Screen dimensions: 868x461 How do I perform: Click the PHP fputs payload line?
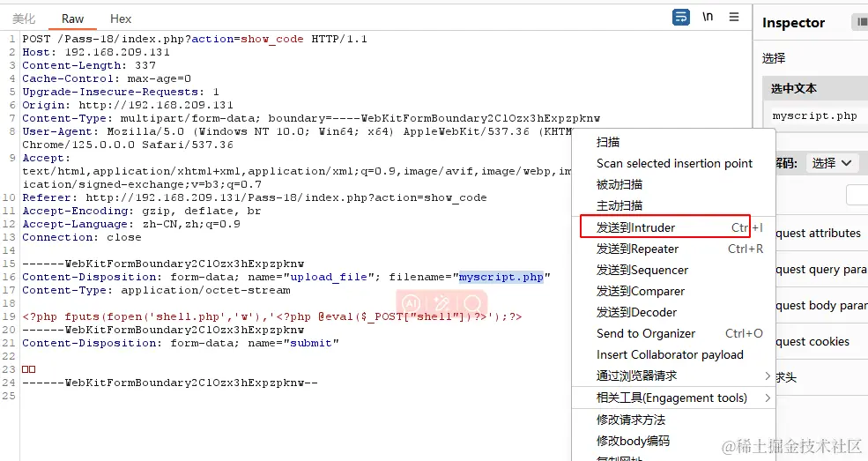click(x=271, y=316)
